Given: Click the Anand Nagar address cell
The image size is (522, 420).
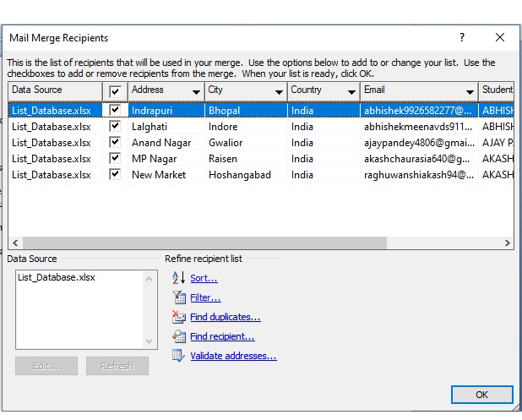Looking at the screenshot, I should click(166, 143).
